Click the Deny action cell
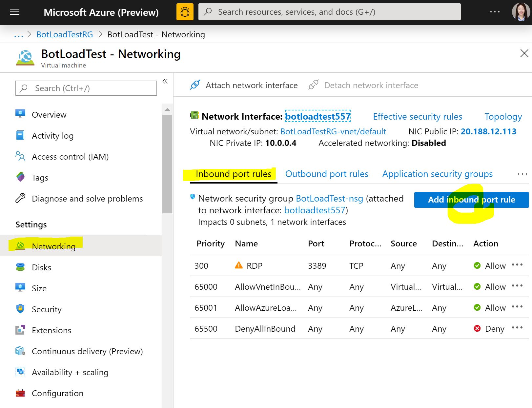This screenshot has width=532, height=408. click(x=489, y=329)
